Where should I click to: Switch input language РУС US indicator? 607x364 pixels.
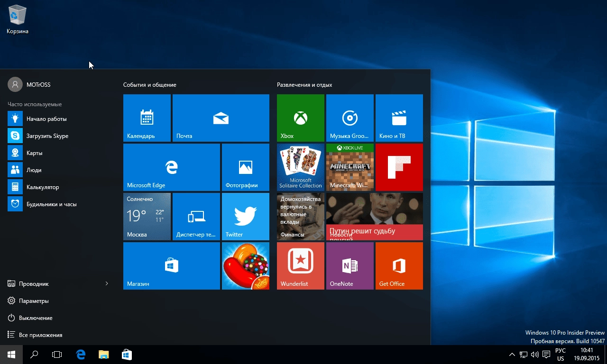point(561,355)
